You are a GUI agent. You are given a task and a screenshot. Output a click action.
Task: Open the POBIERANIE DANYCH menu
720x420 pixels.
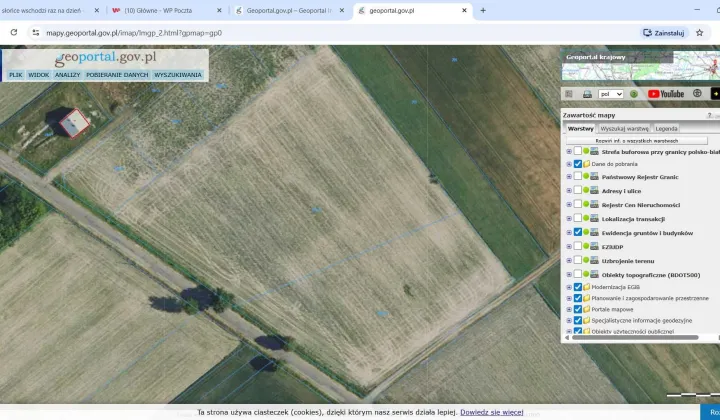tap(117, 75)
